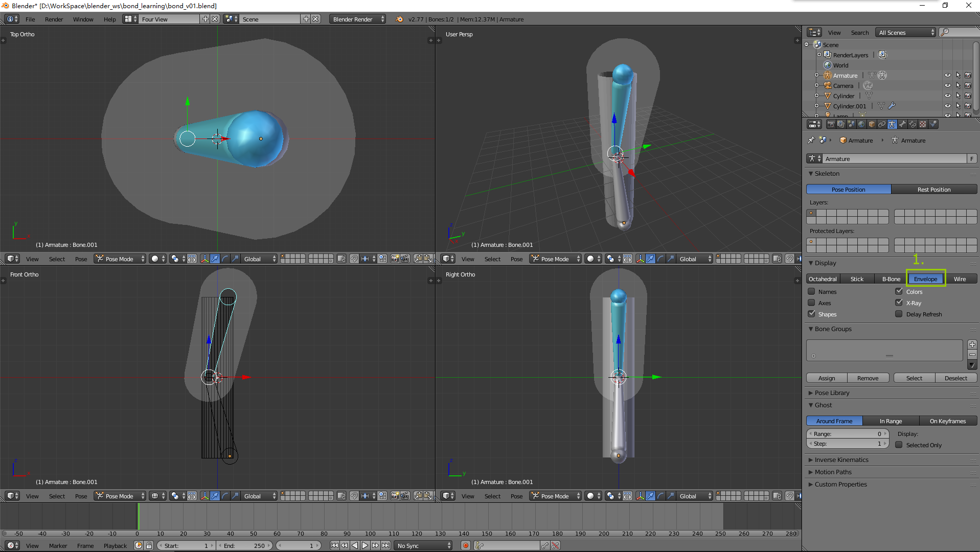Click the OpenGL render animation clapper in Top Ortho header
The width and height of the screenshot is (980, 552).
tap(405, 259)
